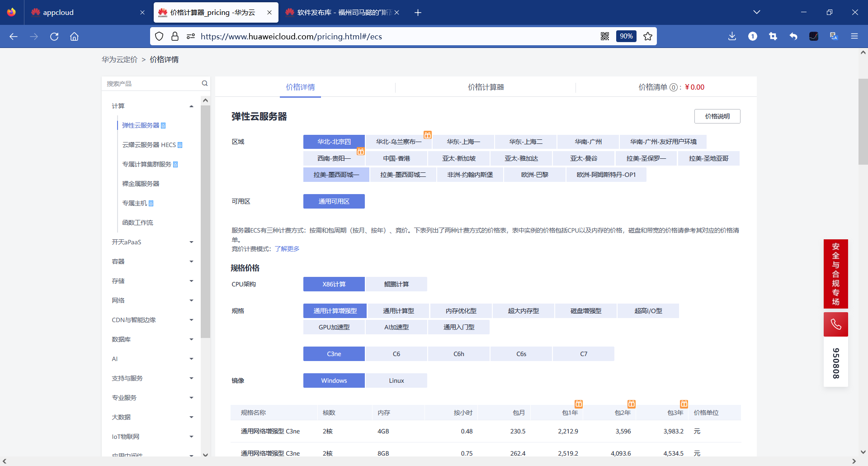Open a new browser tab
The height and width of the screenshot is (466, 868).
pos(418,13)
